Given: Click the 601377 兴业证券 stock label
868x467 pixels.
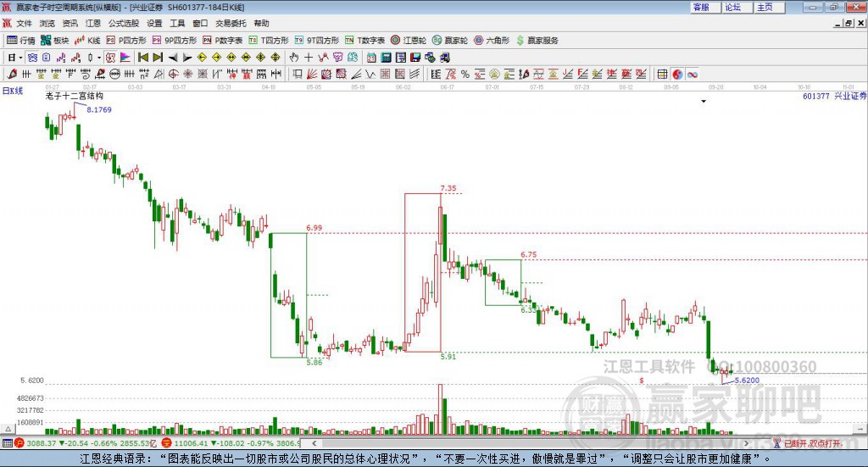Looking at the screenshot, I should coord(834,96).
